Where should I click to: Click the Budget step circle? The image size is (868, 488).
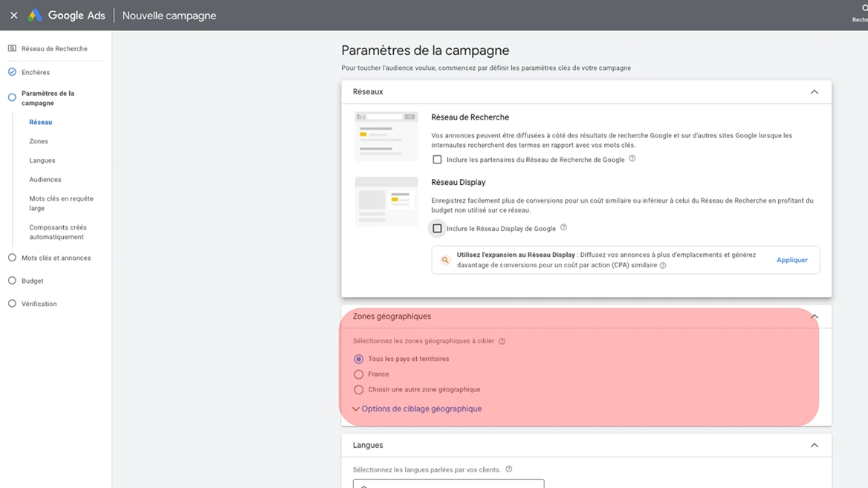point(12,281)
